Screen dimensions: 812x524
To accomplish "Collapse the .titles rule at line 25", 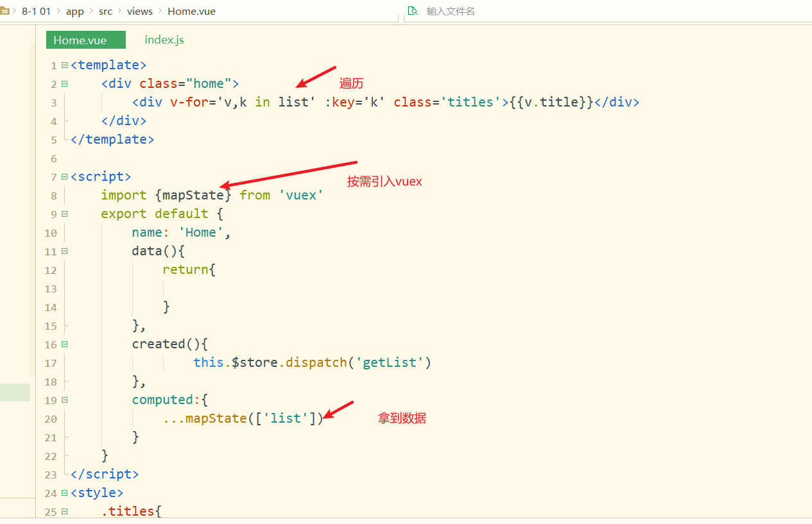I will pos(64,512).
